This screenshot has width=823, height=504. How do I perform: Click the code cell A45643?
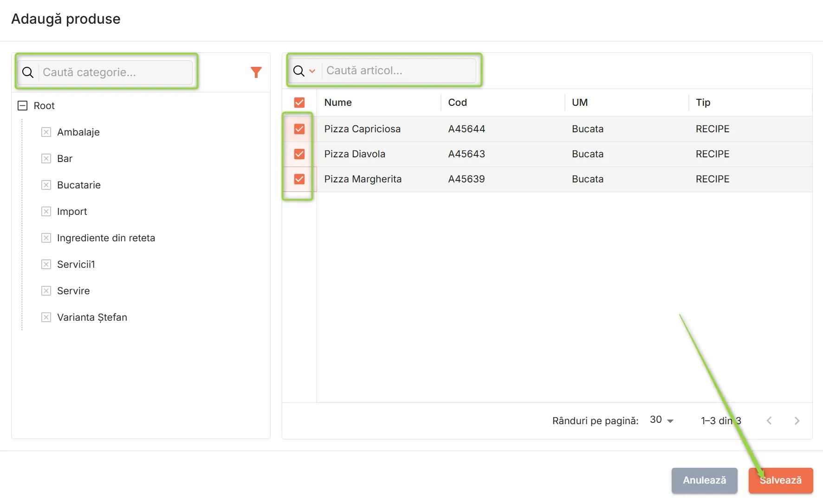tap(467, 154)
